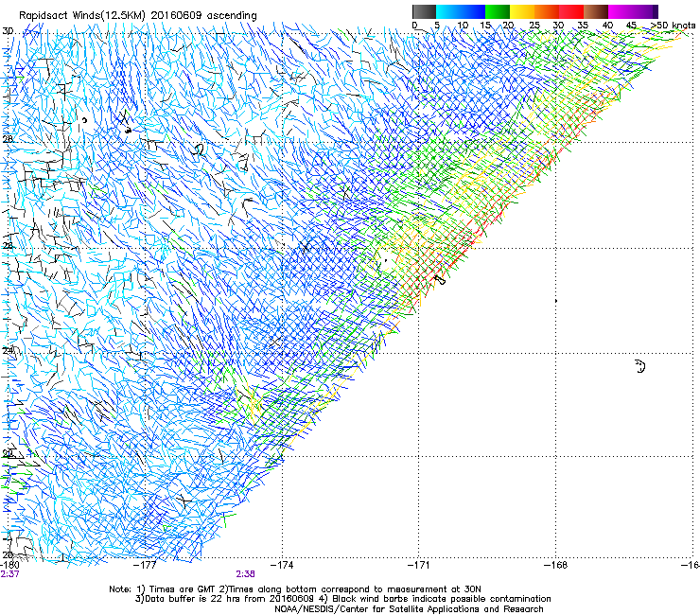Click the '10' legend scale label
Image resolution: width=700 pixels, height=615 pixels.
(x=463, y=25)
